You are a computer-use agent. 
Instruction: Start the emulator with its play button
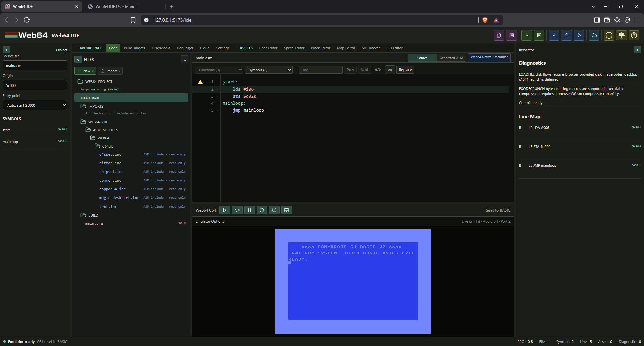(225, 210)
